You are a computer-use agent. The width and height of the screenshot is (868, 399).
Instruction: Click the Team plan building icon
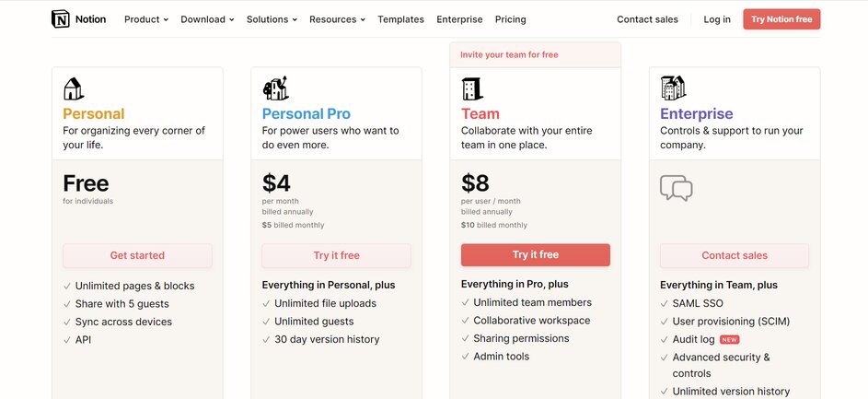coord(471,88)
